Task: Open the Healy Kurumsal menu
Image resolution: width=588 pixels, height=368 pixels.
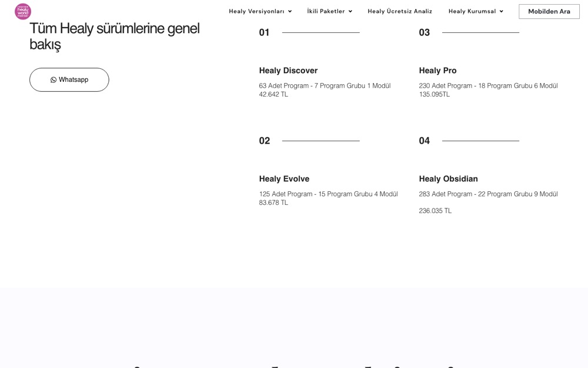Action: [x=472, y=11]
